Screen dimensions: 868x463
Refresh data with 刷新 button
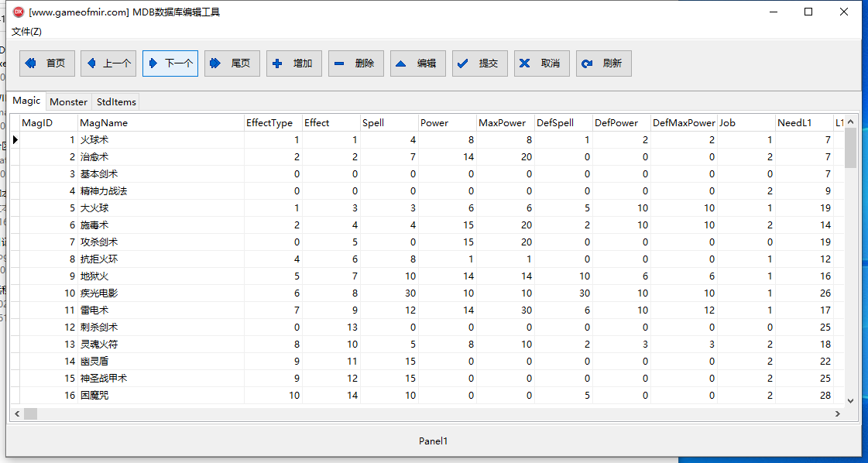(604, 63)
